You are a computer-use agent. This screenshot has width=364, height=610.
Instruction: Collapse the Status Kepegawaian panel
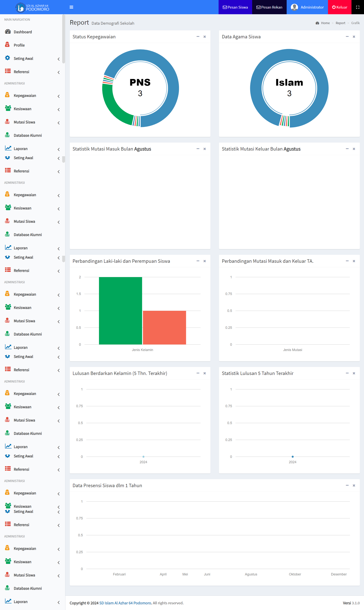[x=198, y=37]
